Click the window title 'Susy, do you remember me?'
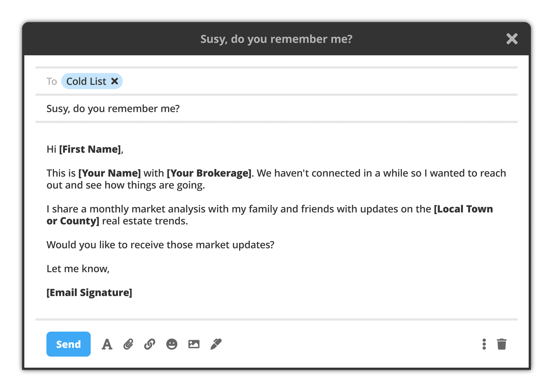Image resolution: width=553 pixels, height=392 pixels. [x=276, y=39]
